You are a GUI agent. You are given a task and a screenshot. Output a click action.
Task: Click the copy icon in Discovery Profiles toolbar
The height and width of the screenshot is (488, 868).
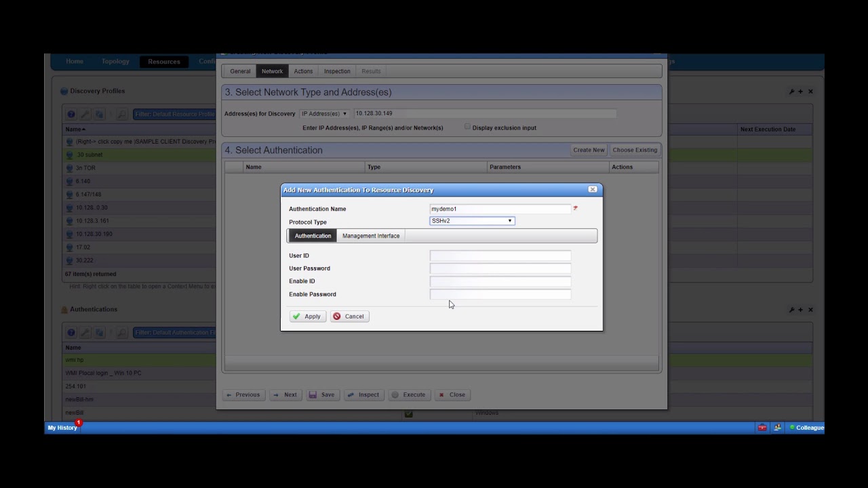click(x=99, y=115)
